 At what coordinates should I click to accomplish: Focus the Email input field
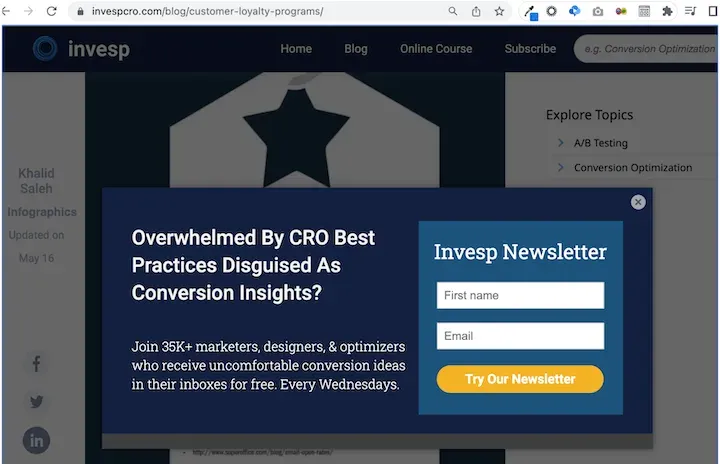coord(520,336)
